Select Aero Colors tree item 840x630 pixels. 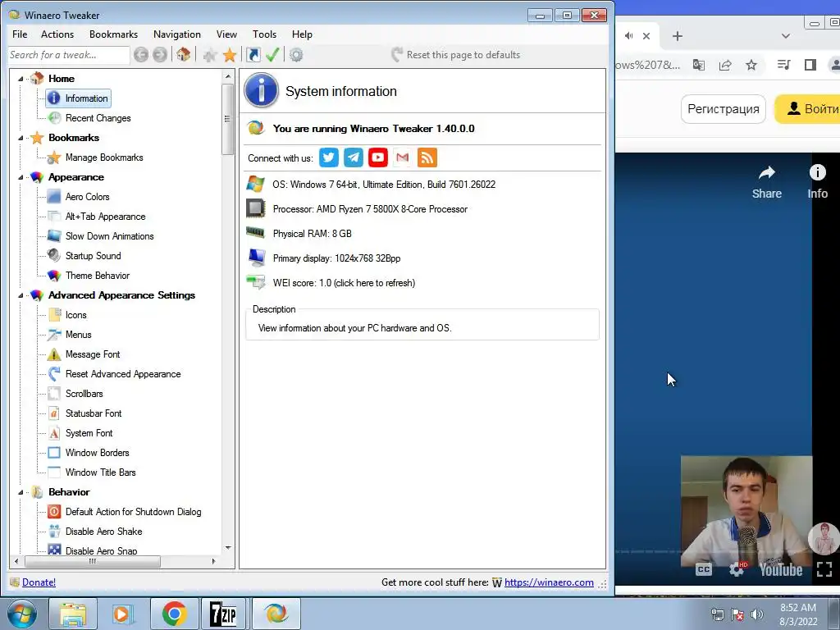tap(87, 197)
